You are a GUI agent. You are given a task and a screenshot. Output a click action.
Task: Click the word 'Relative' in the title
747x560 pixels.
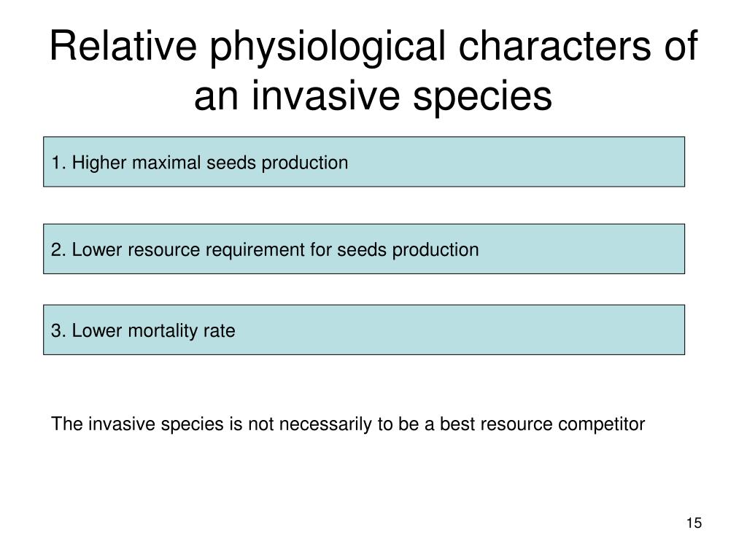point(123,46)
